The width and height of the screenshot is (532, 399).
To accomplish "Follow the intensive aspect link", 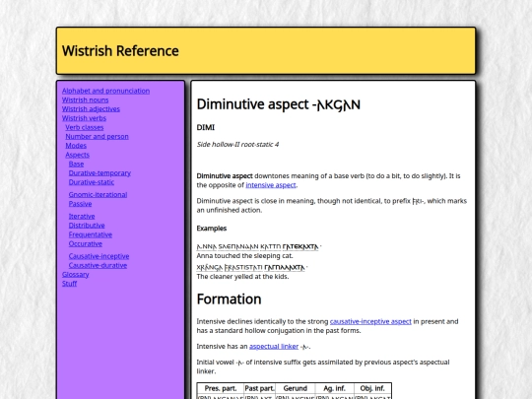I will (271, 185).
